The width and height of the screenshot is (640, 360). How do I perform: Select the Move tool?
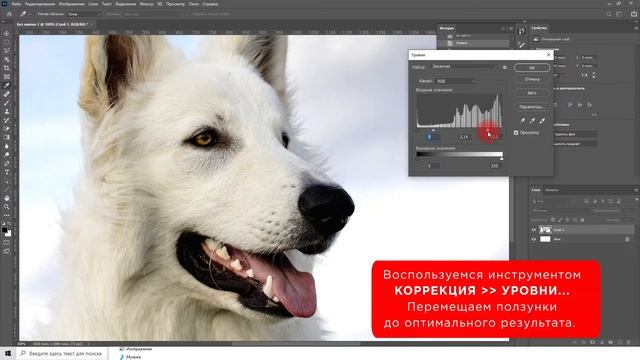7,33
